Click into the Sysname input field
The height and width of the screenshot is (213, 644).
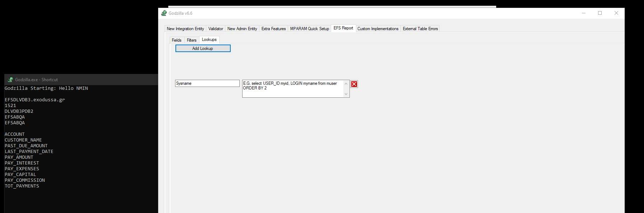tap(207, 83)
